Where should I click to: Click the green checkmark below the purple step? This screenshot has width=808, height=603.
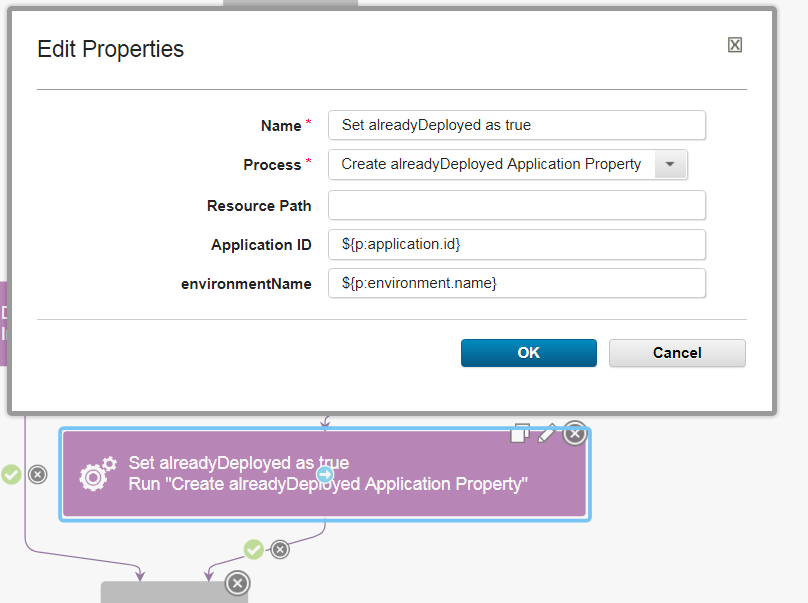point(254,549)
